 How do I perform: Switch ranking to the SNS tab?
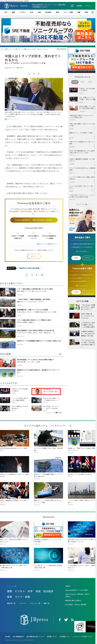[x=90, y=82]
